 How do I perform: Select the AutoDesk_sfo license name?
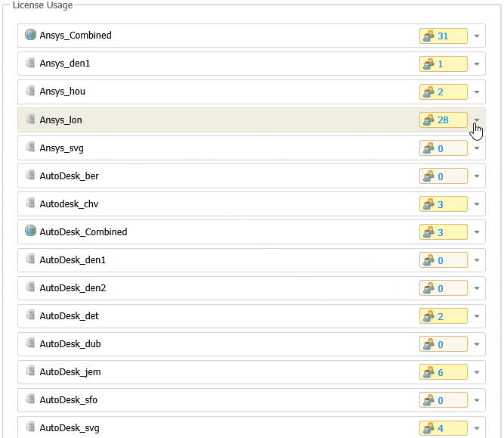(x=69, y=400)
